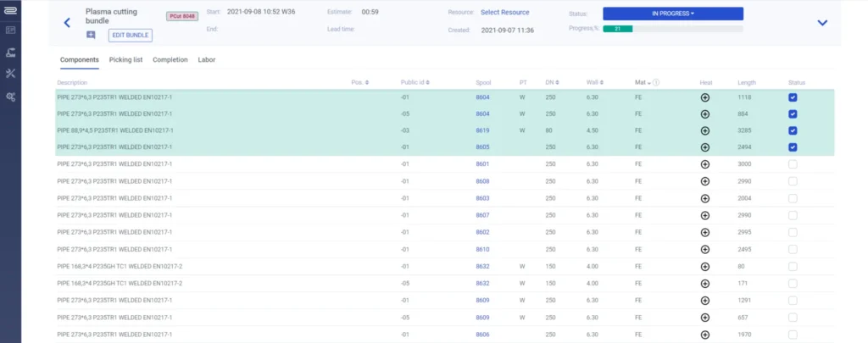
Task: Open the comment icon under bundle title
Action: 91,35
